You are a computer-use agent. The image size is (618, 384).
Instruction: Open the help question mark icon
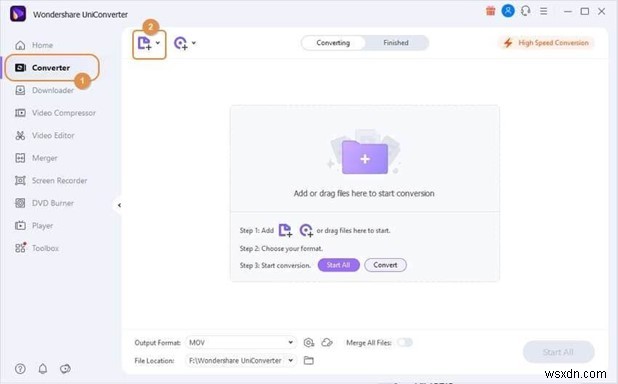(20, 369)
